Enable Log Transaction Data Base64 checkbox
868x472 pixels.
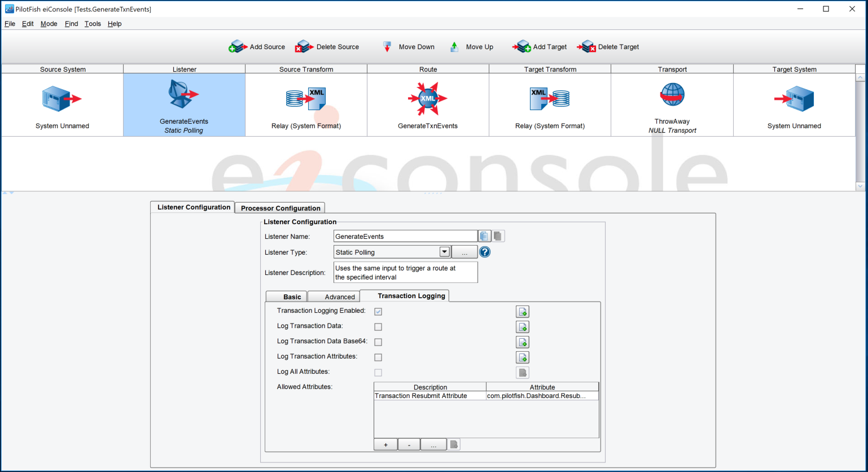[378, 342]
